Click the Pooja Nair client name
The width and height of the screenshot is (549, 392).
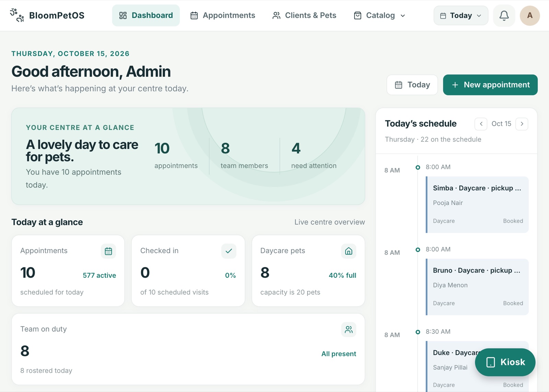[x=448, y=203]
